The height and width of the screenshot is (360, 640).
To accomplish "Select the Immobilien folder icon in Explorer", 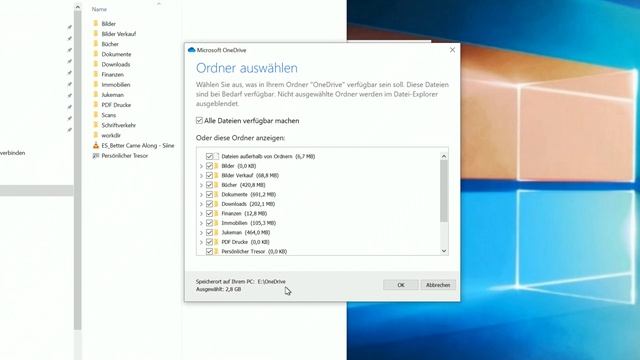I will click(96, 84).
